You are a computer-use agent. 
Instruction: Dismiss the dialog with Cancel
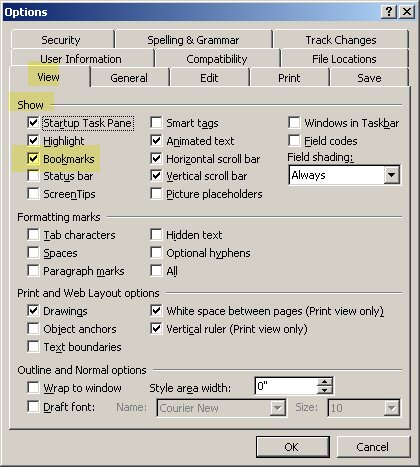pos(373,447)
